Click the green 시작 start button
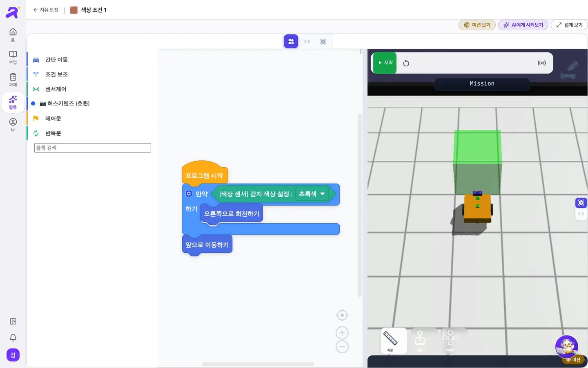This screenshot has width=588, height=368. point(385,63)
